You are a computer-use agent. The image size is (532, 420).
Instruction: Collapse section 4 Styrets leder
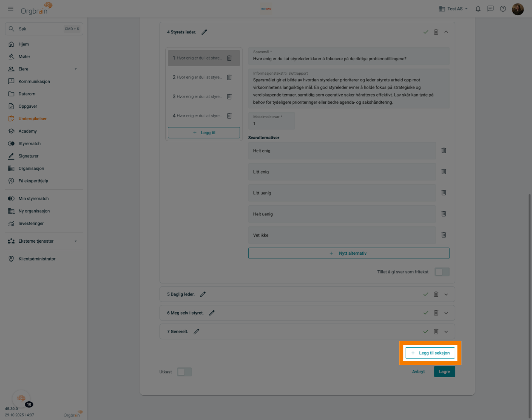click(x=446, y=32)
